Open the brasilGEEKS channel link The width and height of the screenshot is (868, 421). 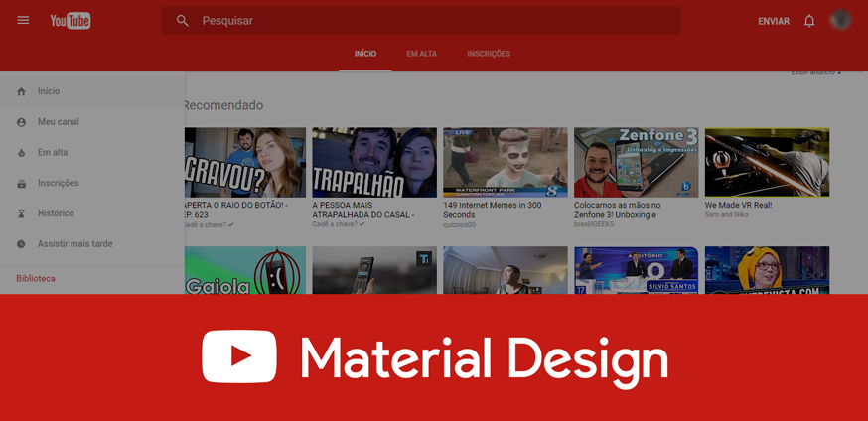tap(594, 224)
